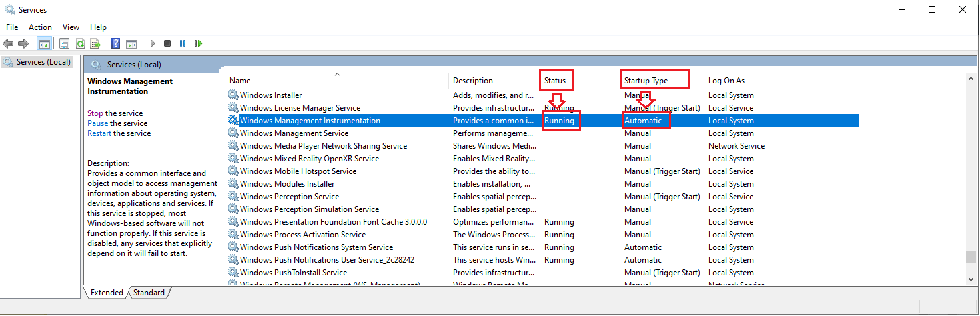Click the Restart Service toolbar icon

[198, 43]
